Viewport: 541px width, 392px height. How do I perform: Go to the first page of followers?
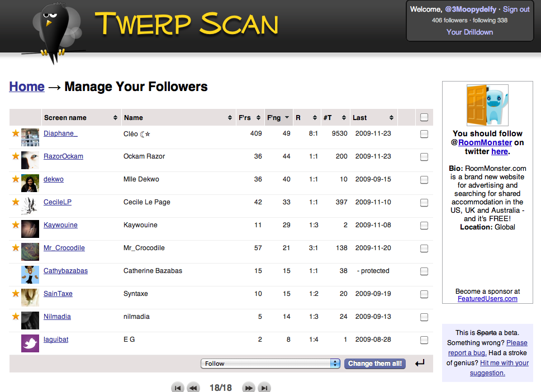(x=177, y=388)
